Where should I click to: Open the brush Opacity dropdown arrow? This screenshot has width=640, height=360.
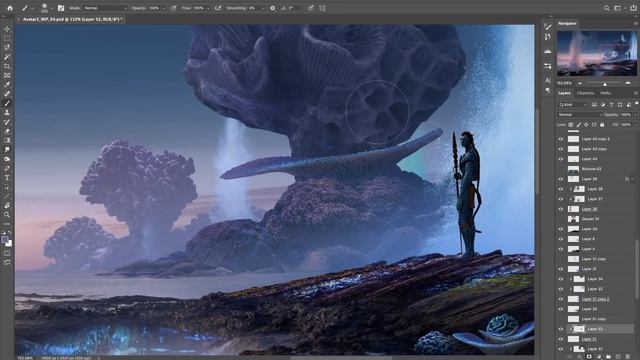click(x=163, y=8)
